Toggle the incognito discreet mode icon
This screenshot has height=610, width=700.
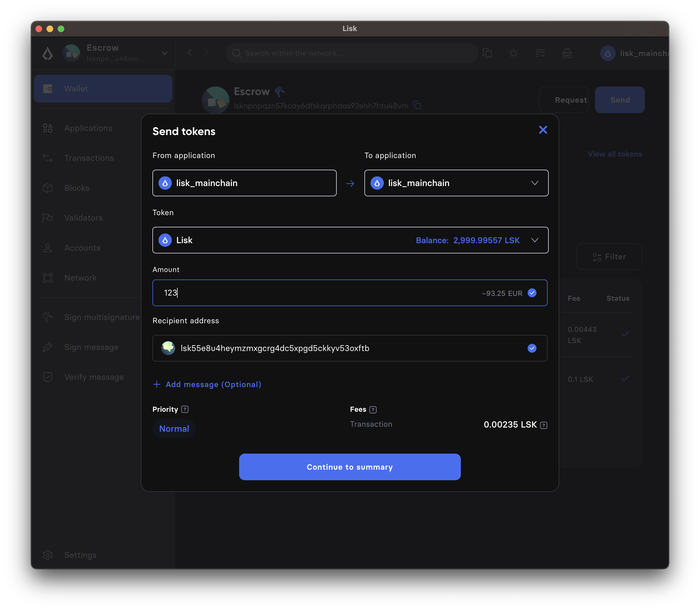coord(567,54)
